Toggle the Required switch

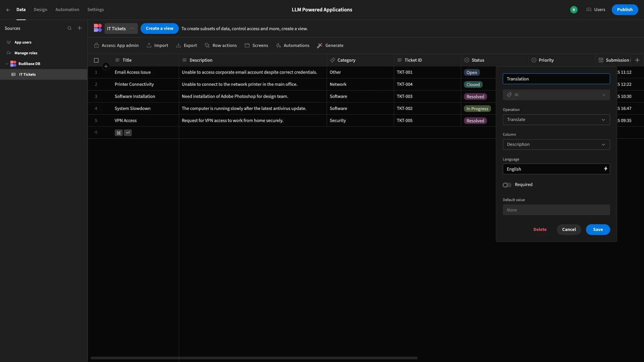pyautogui.click(x=507, y=185)
